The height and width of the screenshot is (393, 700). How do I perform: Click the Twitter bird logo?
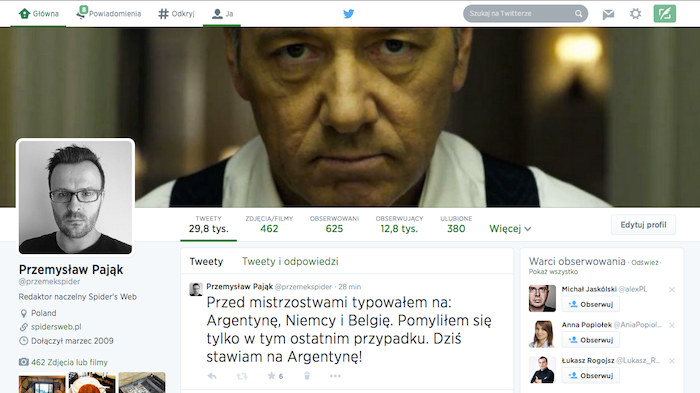[x=349, y=14]
